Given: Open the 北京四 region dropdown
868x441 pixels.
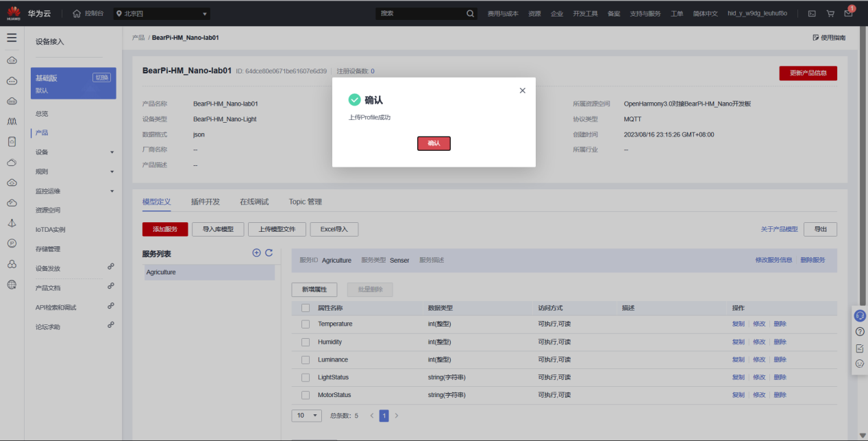Looking at the screenshot, I should click(162, 13).
